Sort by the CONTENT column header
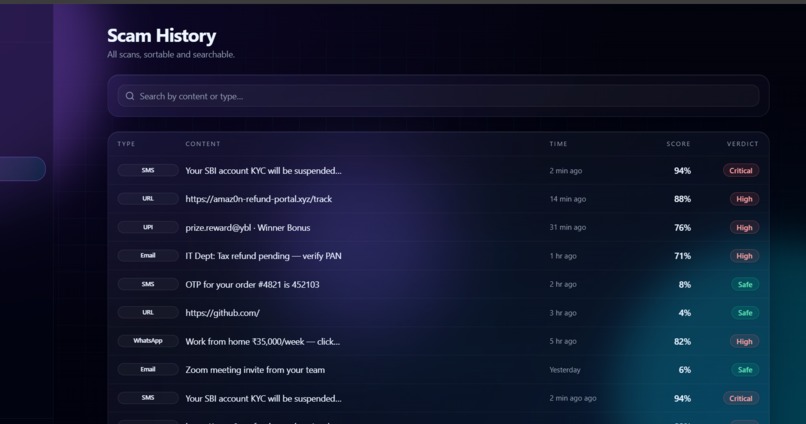The width and height of the screenshot is (806, 424). click(x=203, y=144)
